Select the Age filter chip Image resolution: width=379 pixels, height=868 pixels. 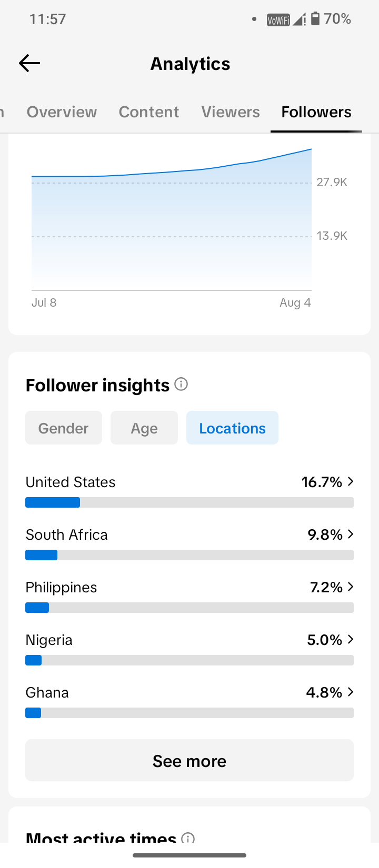point(144,428)
